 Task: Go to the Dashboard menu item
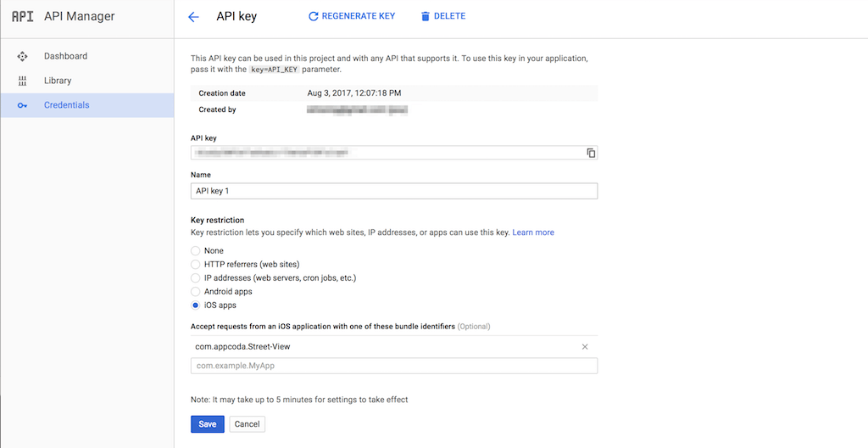pyautogui.click(x=65, y=56)
